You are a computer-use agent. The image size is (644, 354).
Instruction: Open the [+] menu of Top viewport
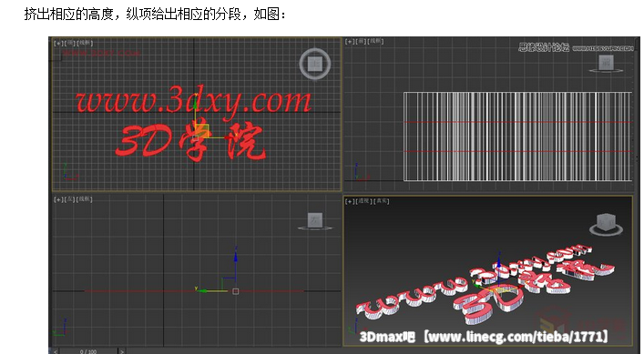[58, 43]
